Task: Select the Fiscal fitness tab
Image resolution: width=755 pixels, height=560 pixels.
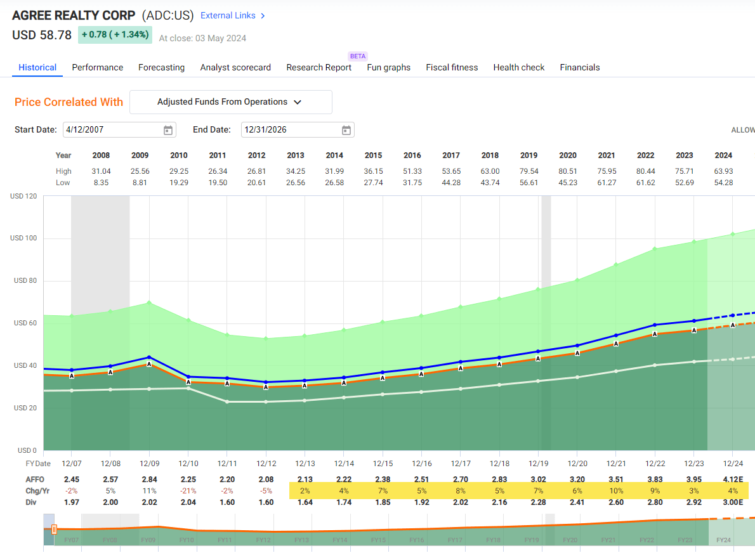Action: tap(452, 67)
